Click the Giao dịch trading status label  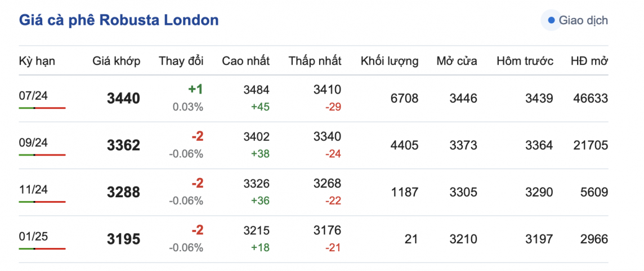tap(583, 21)
